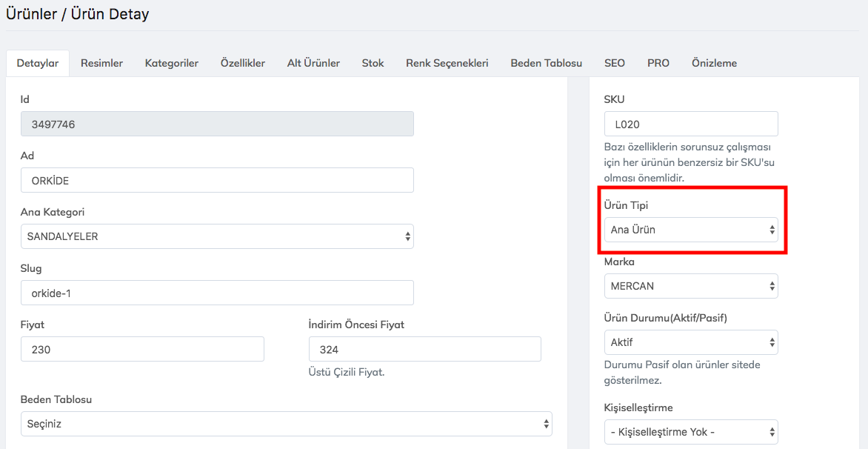Image resolution: width=868 pixels, height=449 pixels.
Task: Click the SEO tab
Action: click(614, 63)
